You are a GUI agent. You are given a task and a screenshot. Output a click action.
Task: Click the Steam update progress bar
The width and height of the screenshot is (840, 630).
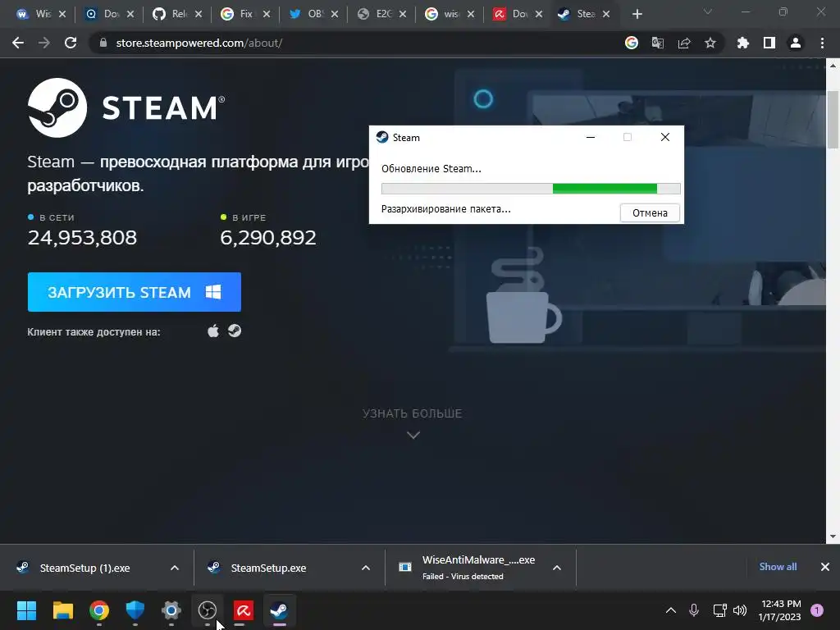[x=531, y=189]
